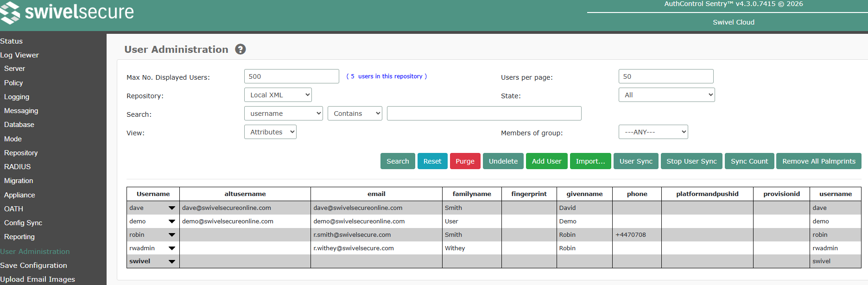Click into the search text box

484,114
